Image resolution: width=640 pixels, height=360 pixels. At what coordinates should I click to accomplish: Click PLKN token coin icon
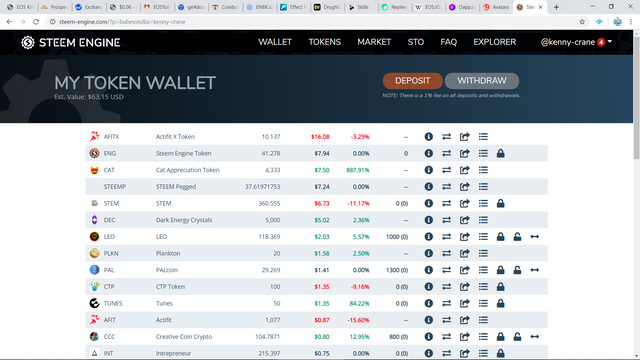pyautogui.click(x=94, y=253)
